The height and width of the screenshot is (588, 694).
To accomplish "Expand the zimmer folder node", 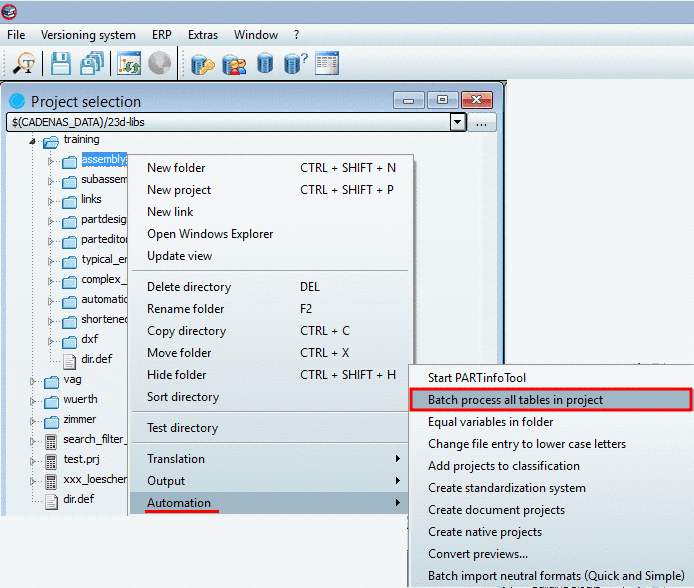I will [33, 421].
